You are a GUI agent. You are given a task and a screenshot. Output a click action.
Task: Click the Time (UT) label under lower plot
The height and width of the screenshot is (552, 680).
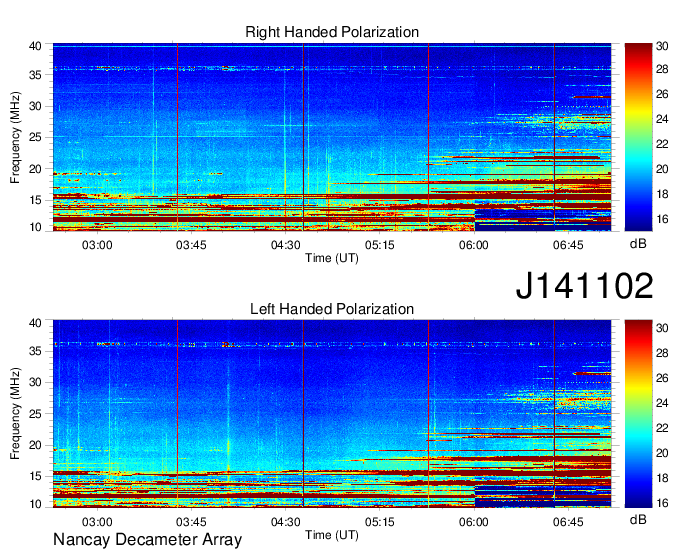[332, 535]
